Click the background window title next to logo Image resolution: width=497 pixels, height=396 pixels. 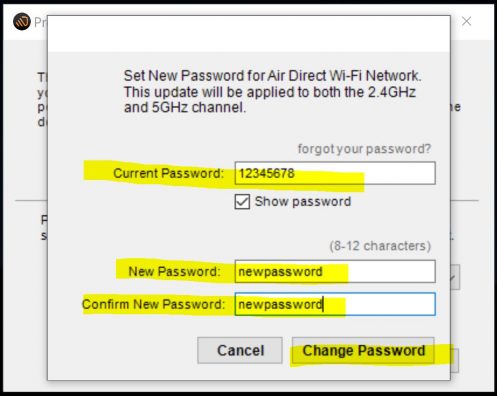coord(41,22)
